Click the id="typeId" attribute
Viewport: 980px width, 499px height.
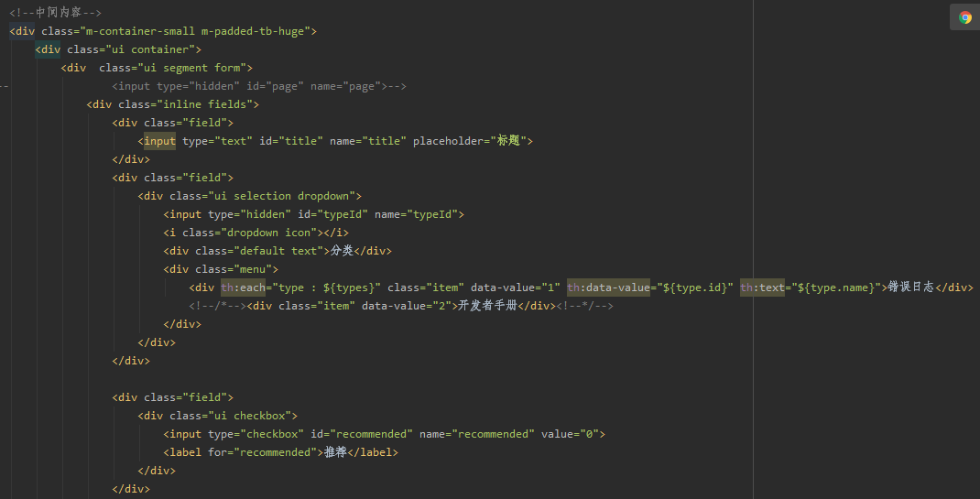pyautogui.click(x=332, y=214)
